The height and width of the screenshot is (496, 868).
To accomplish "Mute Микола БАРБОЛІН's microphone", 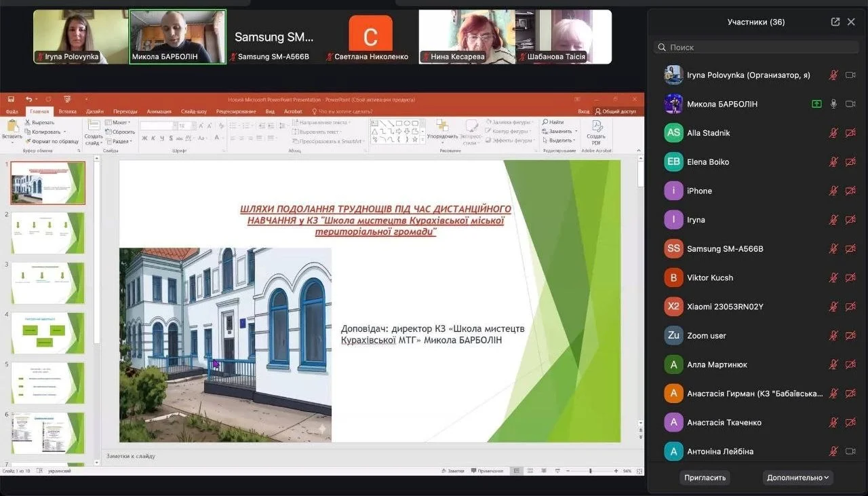I will coord(833,104).
